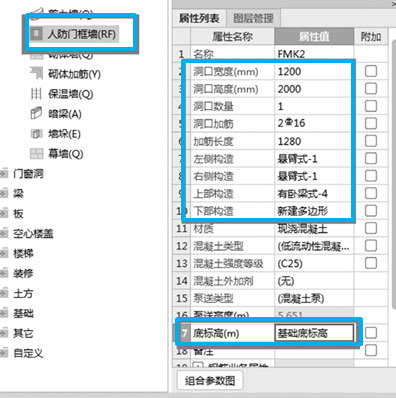Open the 组合参数图 button
Image resolution: width=396 pixels, height=398 pixels.
210,380
